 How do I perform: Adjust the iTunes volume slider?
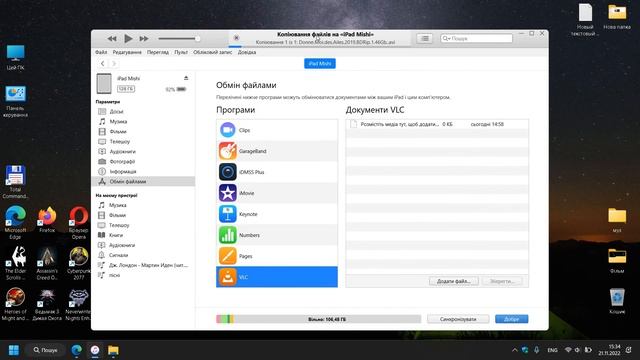(x=179, y=38)
